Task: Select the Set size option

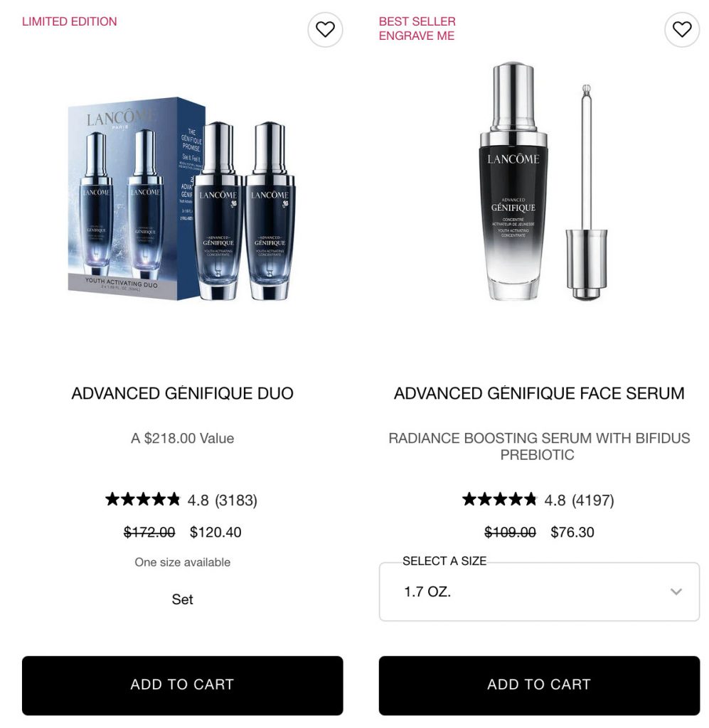Action: click(x=183, y=599)
